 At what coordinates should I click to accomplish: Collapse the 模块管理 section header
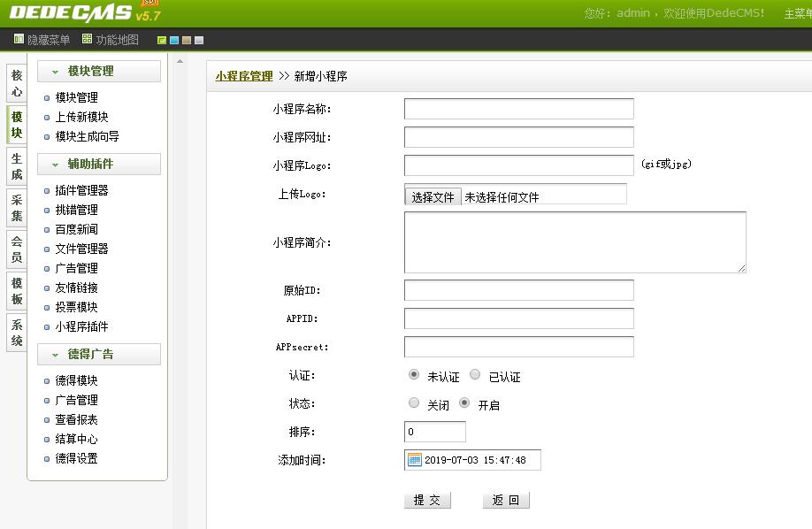(x=99, y=72)
